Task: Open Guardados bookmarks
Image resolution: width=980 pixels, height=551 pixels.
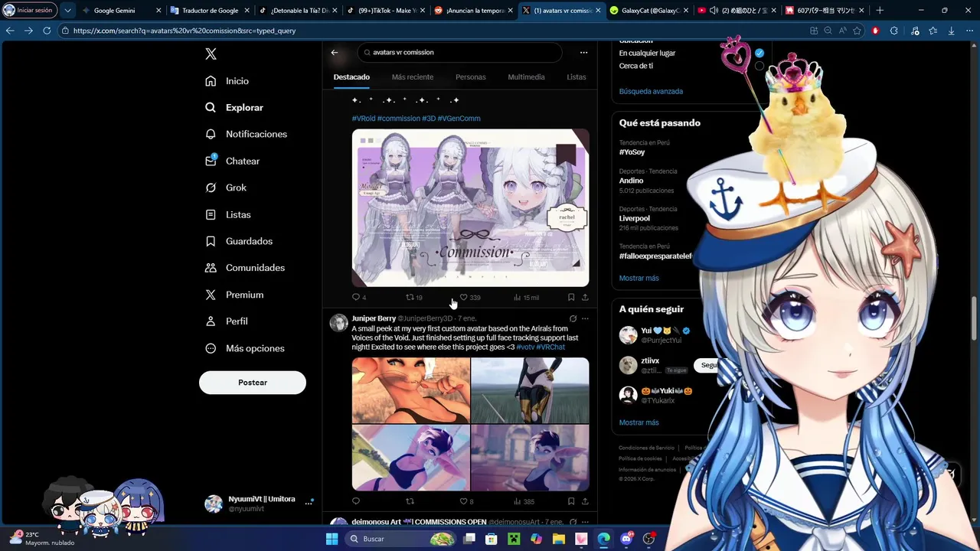Action: click(x=238, y=241)
